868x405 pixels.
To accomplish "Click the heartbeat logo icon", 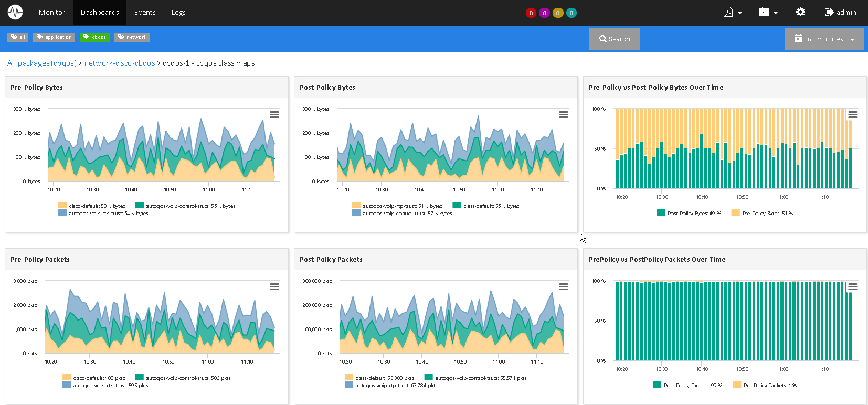I will tap(15, 12).
